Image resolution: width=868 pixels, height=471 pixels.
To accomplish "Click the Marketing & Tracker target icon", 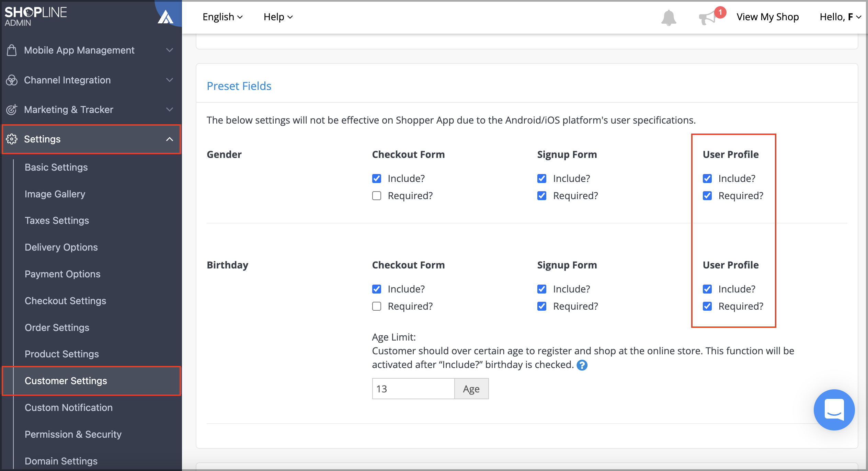I will click(12, 110).
